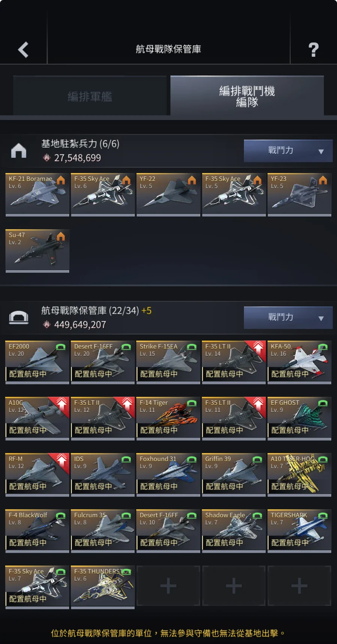The image size is (337, 644).
Task: Tap the red upgrade arrow on RF-M
Action: [x=61, y=460]
